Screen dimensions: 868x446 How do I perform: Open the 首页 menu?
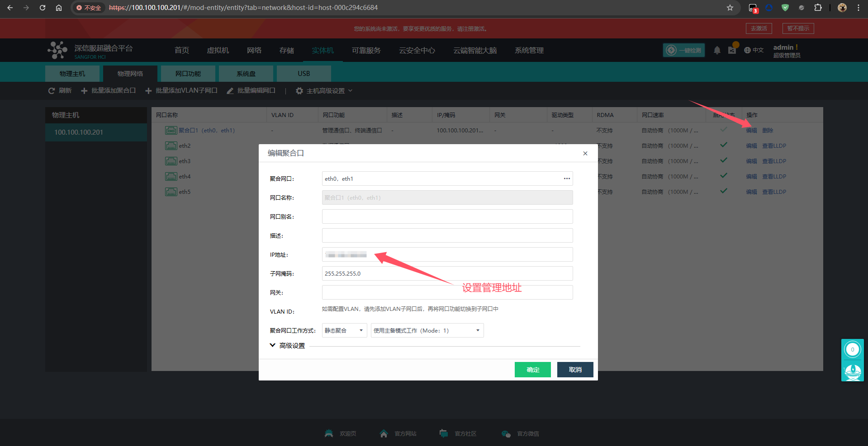coord(182,50)
